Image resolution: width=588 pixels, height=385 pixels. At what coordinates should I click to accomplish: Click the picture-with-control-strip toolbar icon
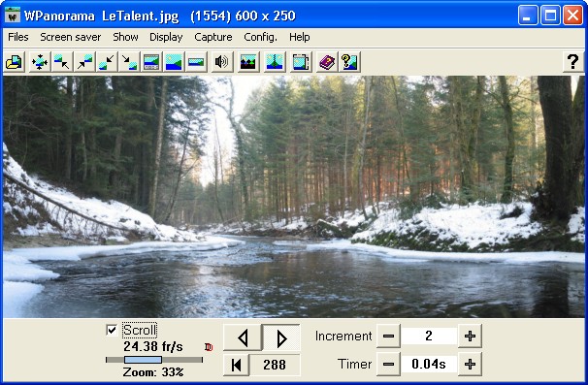point(151,62)
